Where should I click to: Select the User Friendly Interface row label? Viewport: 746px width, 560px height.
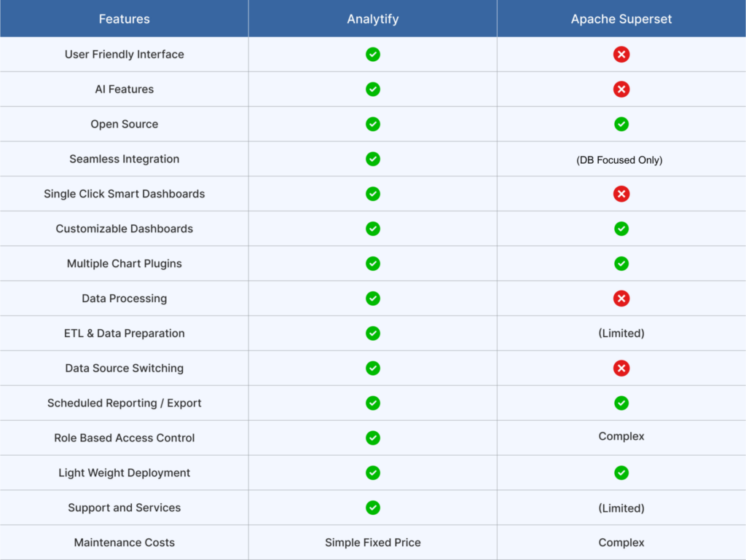(124, 54)
